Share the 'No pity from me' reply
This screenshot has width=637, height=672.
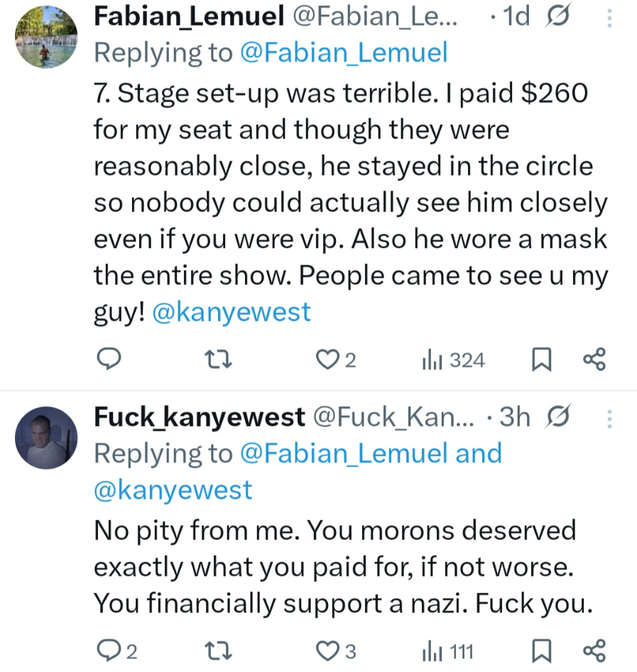(594, 651)
